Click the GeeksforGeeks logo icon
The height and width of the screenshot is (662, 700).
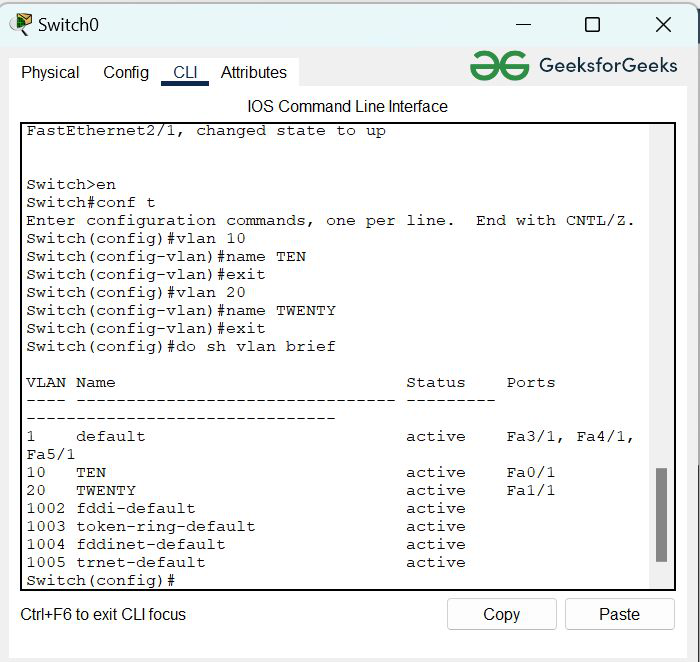(x=499, y=66)
